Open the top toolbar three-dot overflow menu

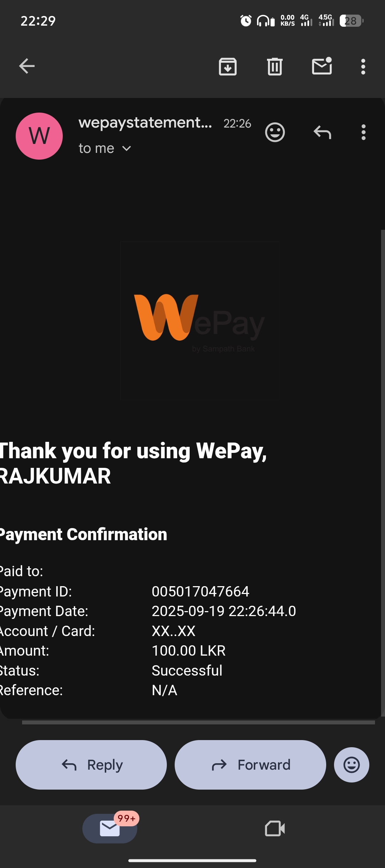tap(363, 67)
